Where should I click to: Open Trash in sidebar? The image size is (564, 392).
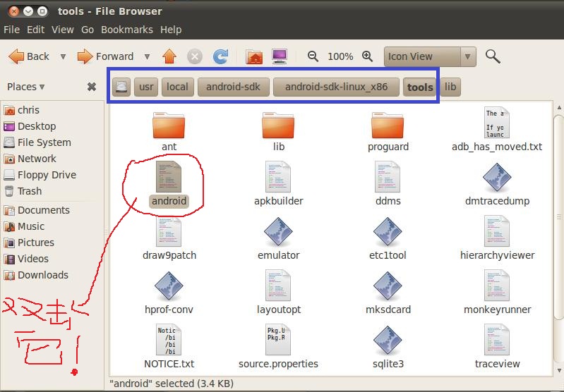pyautogui.click(x=23, y=191)
